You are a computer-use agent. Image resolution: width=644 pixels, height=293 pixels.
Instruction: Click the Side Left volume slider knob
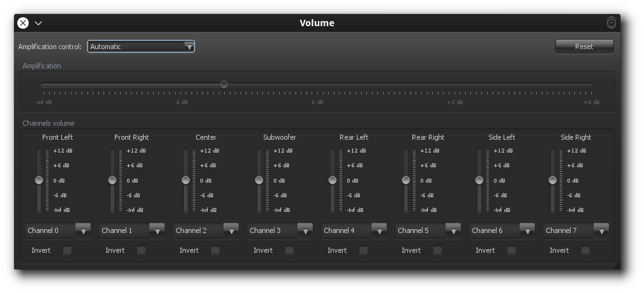coord(479,180)
